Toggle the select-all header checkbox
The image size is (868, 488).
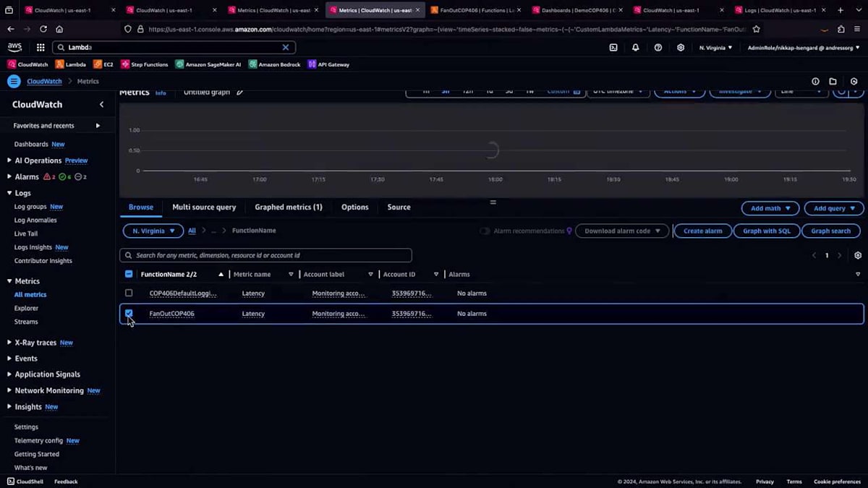tap(129, 274)
